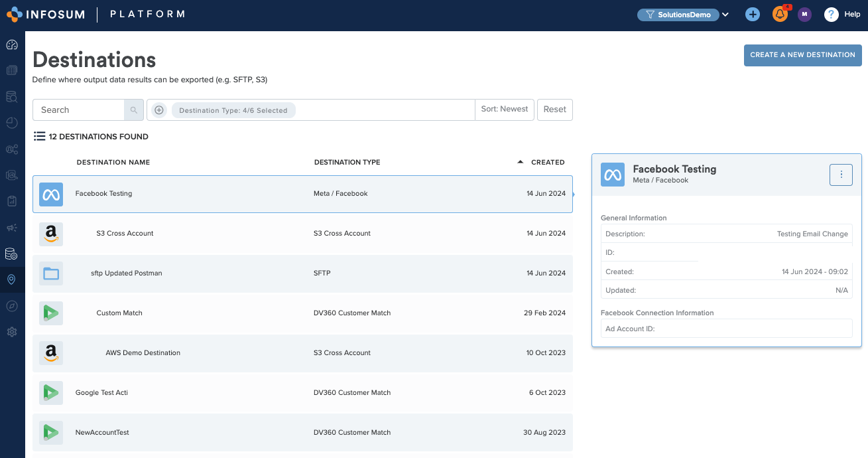Screen dimensions: 868x458
Task: Select the Google Test Acti destination
Action: click(x=101, y=393)
